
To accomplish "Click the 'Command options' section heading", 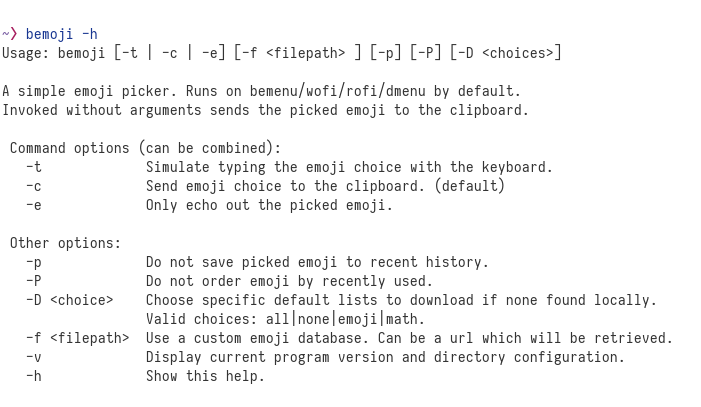I will coord(145,148).
